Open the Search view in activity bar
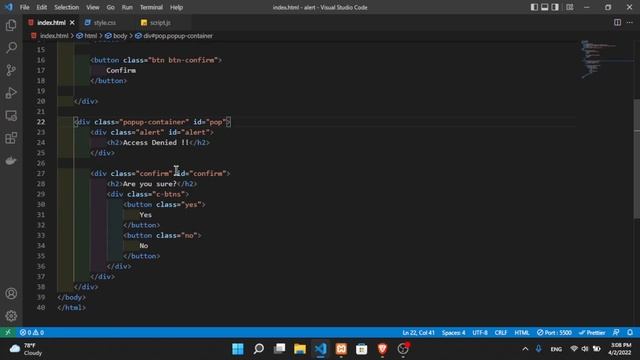The width and height of the screenshot is (640, 360). pos(11,47)
